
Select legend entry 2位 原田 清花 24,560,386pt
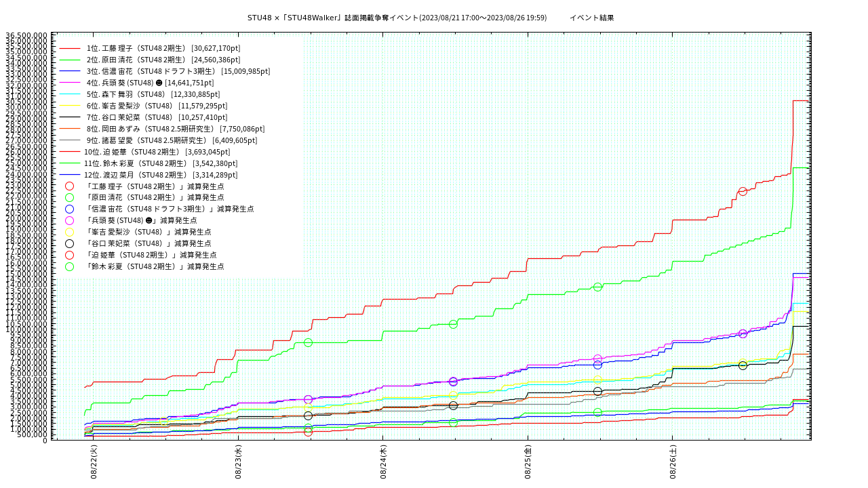pos(163,60)
